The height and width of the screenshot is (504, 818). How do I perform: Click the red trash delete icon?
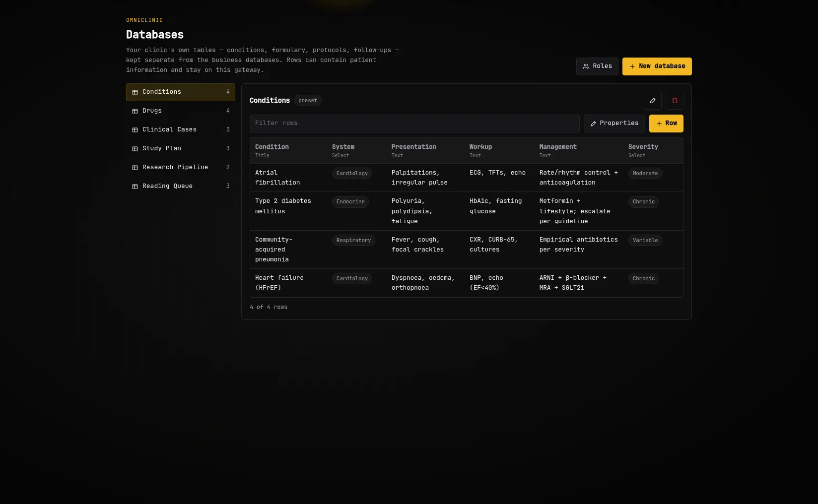click(674, 101)
